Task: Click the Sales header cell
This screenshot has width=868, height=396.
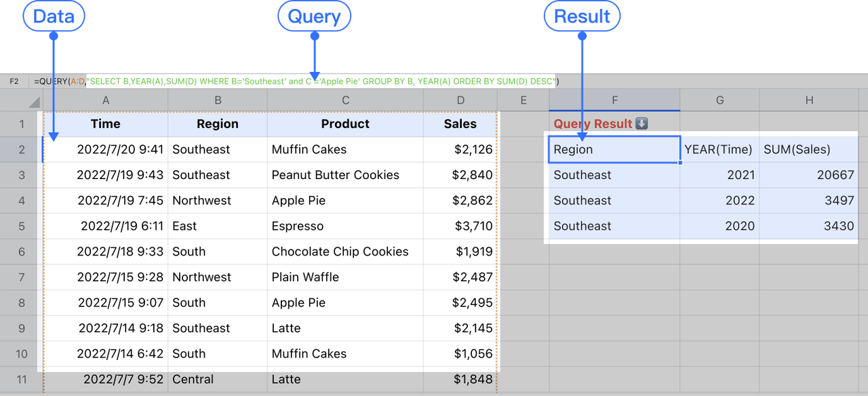Action: click(460, 124)
